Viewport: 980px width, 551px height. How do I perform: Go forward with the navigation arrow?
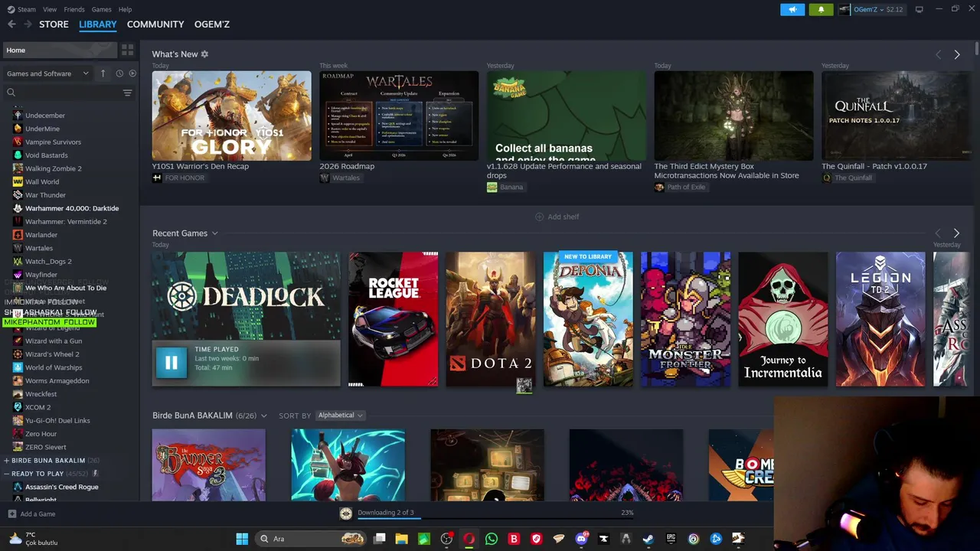click(28, 24)
